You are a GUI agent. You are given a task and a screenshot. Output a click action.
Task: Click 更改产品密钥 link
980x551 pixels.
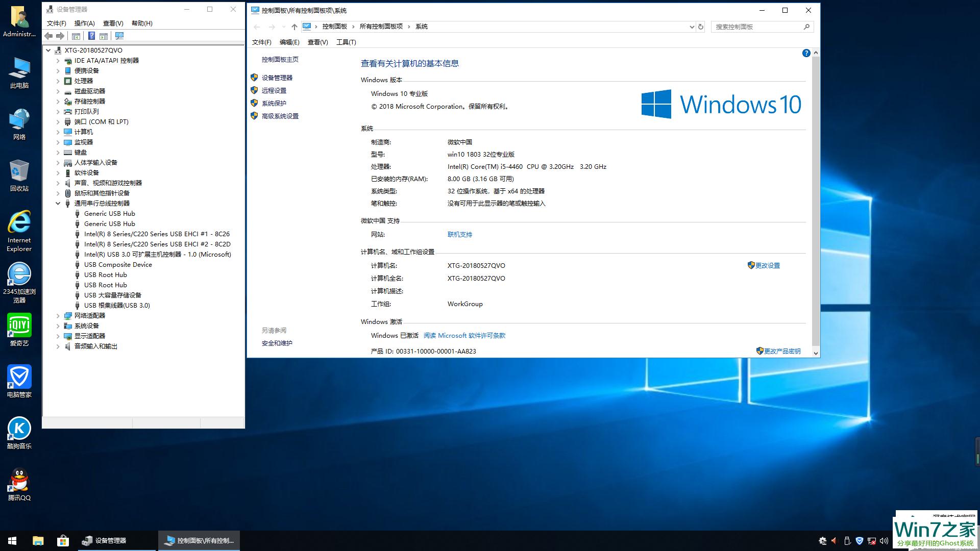pos(782,351)
